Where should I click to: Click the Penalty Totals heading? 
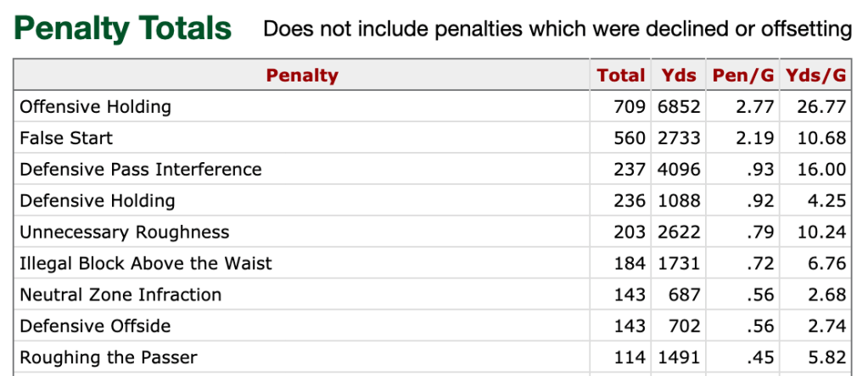tap(123, 28)
